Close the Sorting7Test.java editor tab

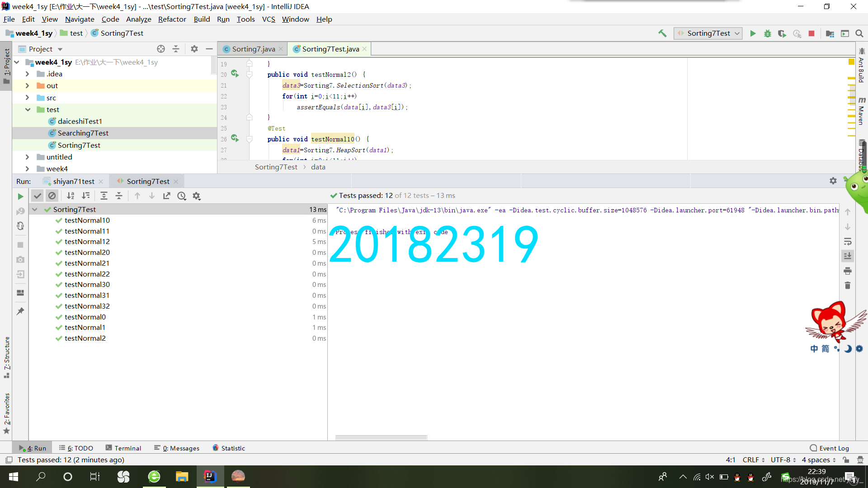coord(364,49)
